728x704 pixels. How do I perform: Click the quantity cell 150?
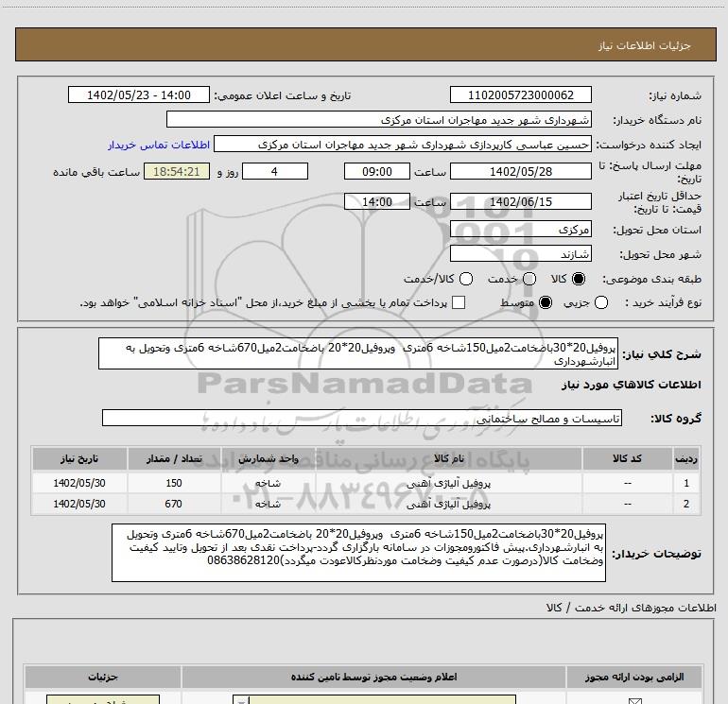[x=174, y=483]
